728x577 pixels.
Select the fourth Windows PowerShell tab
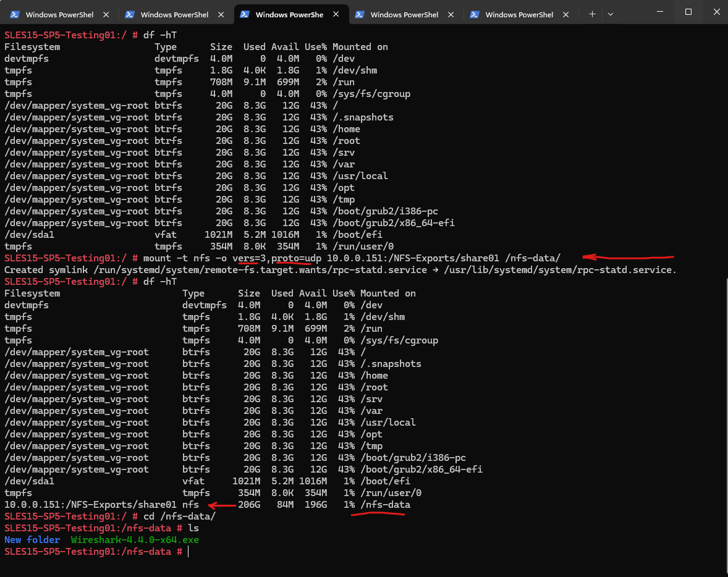pos(404,14)
